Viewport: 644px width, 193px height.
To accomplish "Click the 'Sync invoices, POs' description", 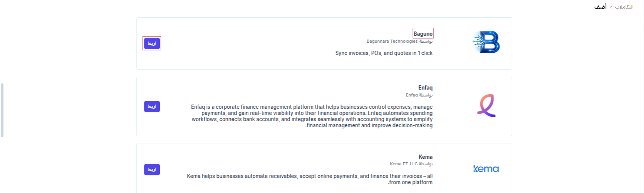I will click(384, 53).
